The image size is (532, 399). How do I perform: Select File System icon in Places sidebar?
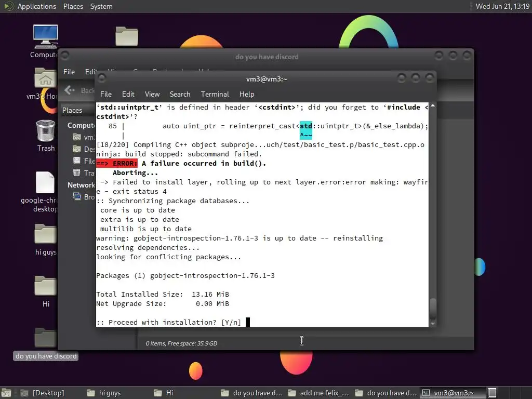(x=77, y=161)
